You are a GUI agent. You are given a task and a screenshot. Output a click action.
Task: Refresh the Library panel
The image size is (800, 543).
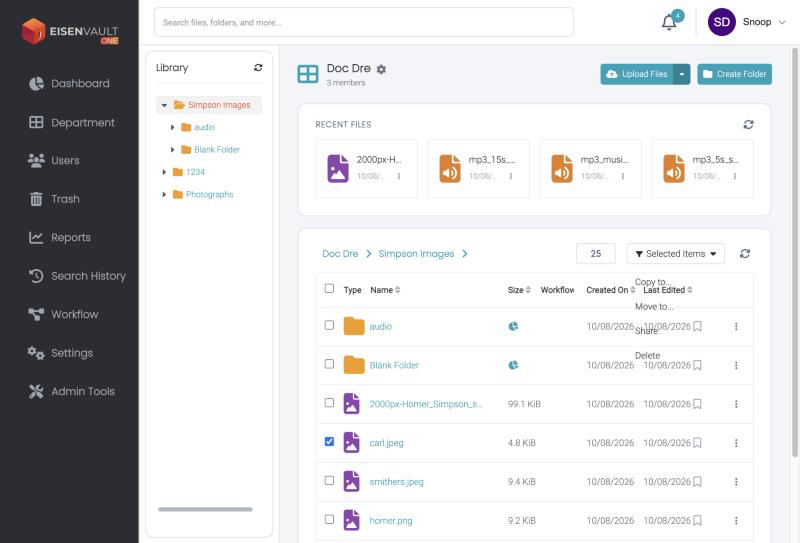pyautogui.click(x=258, y=67)
